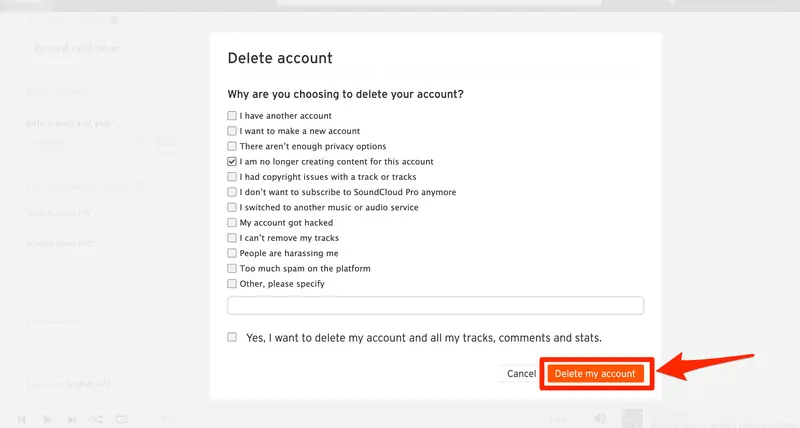Click the "Other, please specify" text field

pyautogui.click(x=435, y=306)
